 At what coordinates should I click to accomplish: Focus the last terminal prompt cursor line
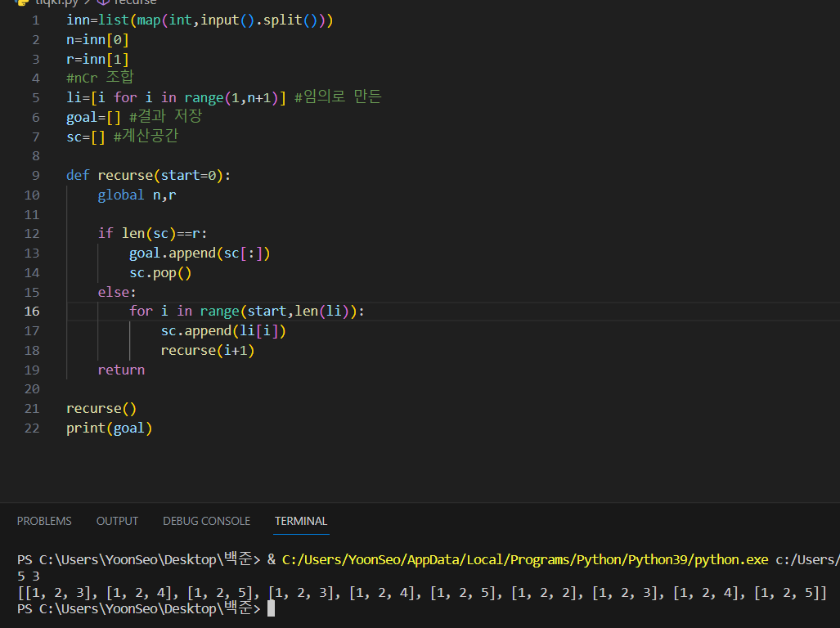[146, 608]
